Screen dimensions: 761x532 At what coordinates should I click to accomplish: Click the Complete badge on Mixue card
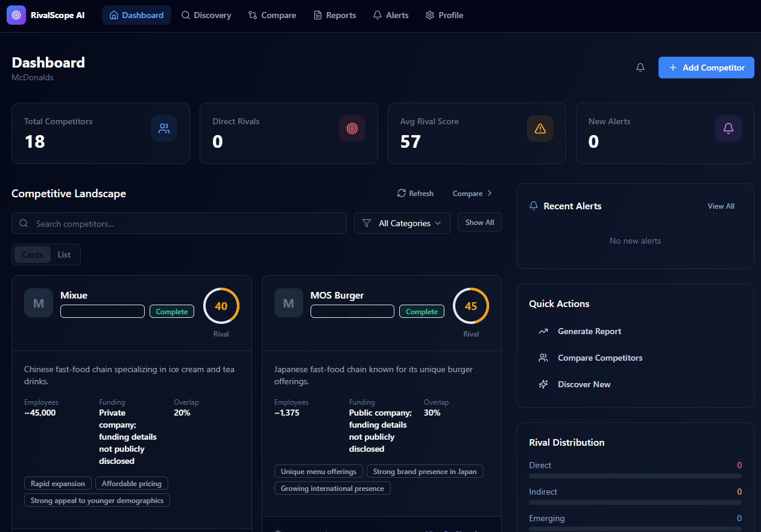click(x=172, y=312)
